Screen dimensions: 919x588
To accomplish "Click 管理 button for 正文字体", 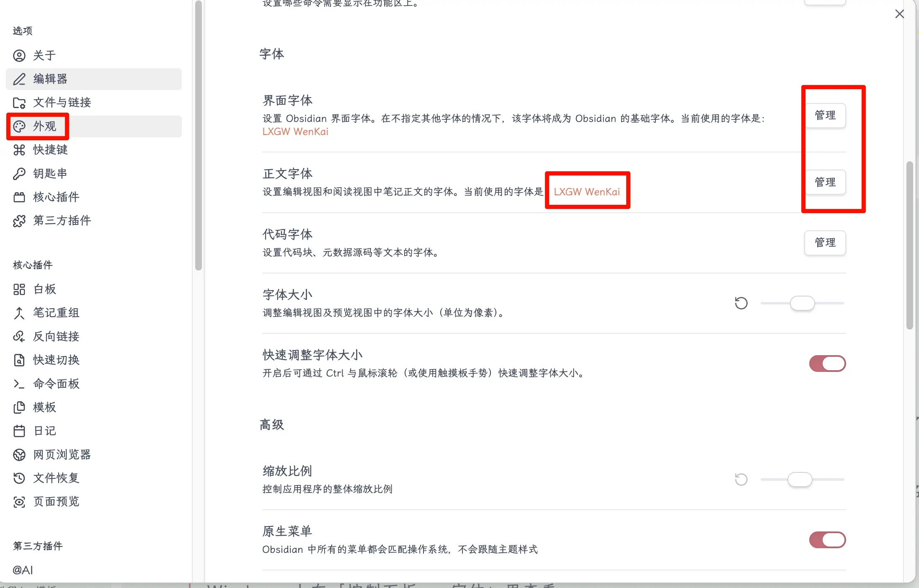I will (x=825, y=182).
